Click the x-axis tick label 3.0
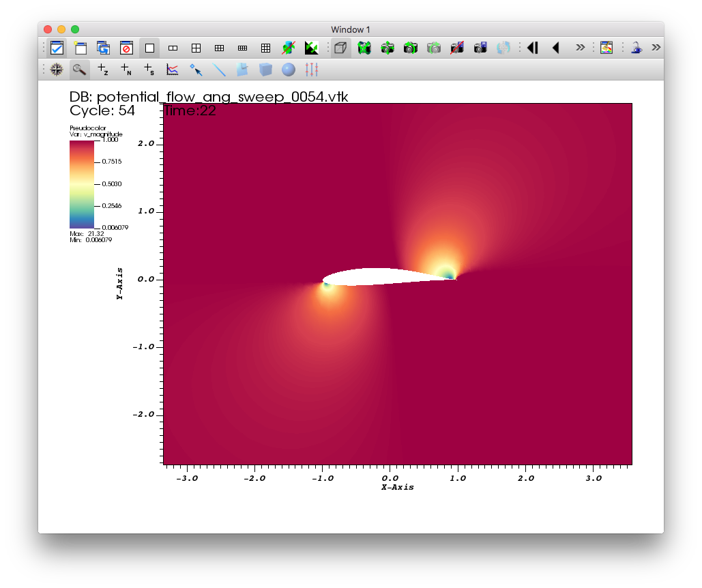Viewport: 702px width, 588px height. click(x=594, y=478)
